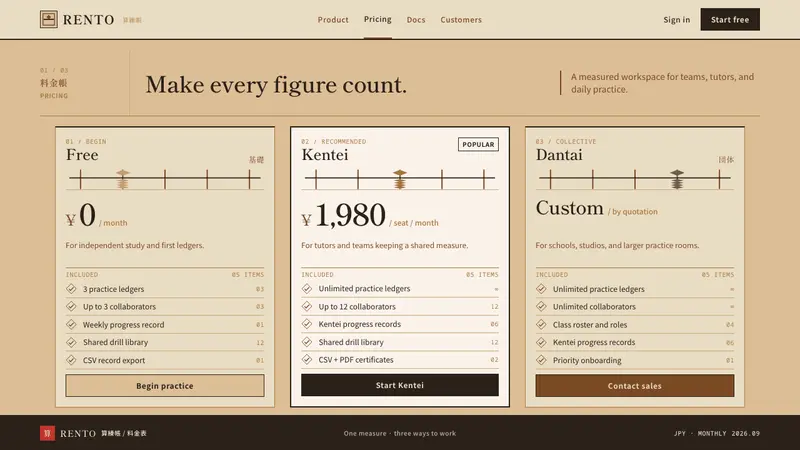The width and height of the screenshot is (800, 450).
Task: Click the ¥1,980 price text
Action: click(x=343, y=215)
